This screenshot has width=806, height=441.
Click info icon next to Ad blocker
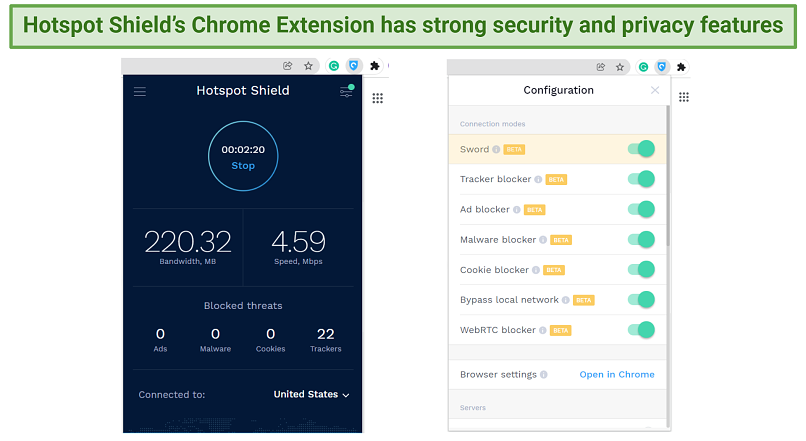coord(517,210)
